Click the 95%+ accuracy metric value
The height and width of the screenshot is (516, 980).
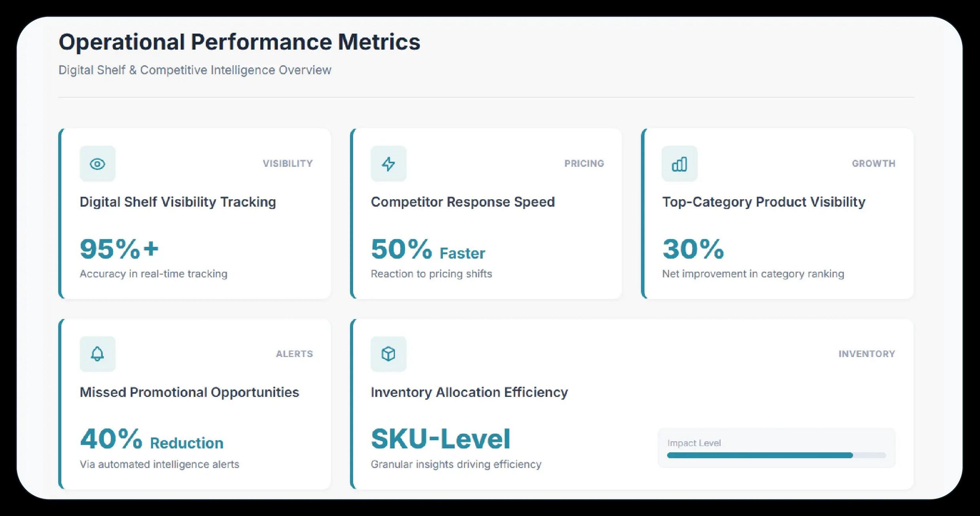119,249
